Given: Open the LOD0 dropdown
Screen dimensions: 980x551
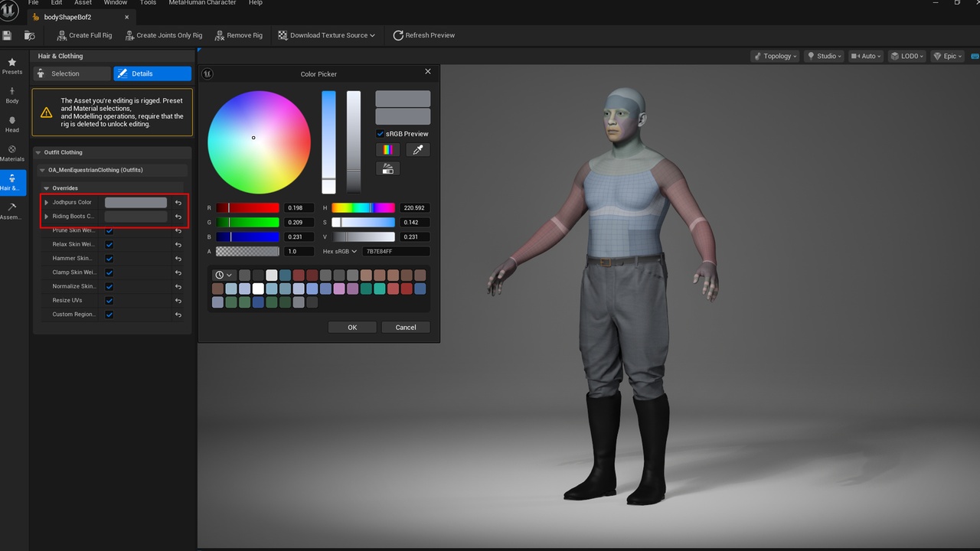Looking at the screenshot, I should tap(907, 56).
